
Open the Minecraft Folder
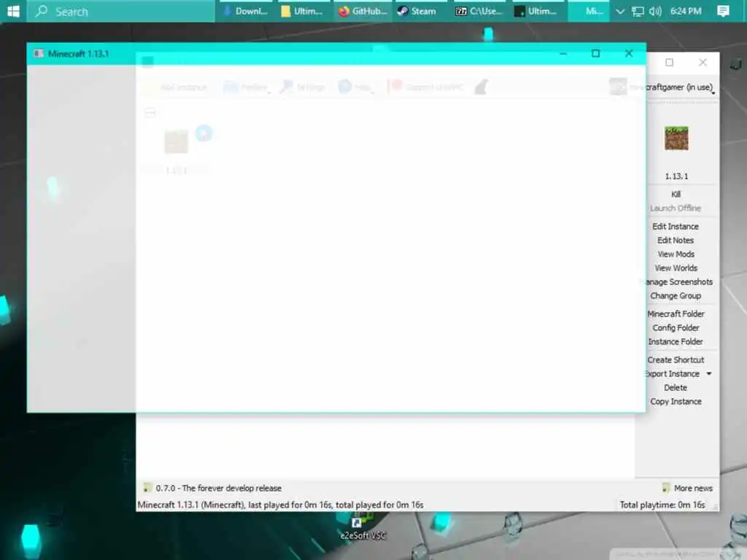click(x=676, y=314)
